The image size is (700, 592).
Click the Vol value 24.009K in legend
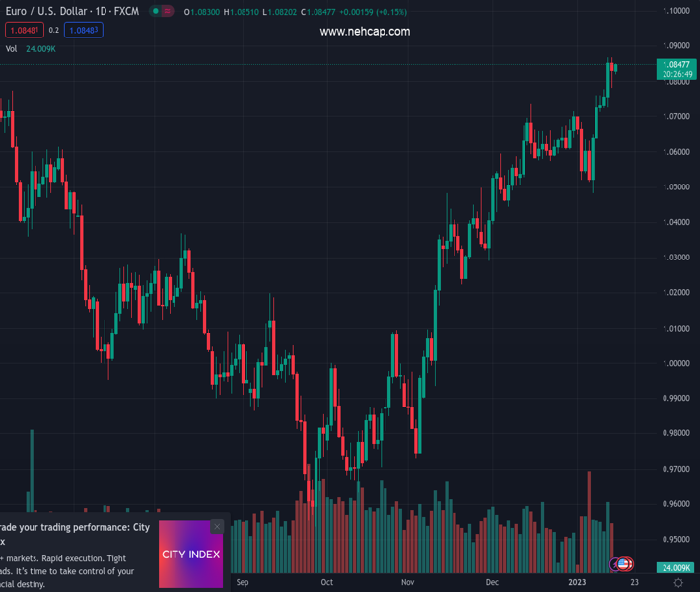(x=40, y=48)
